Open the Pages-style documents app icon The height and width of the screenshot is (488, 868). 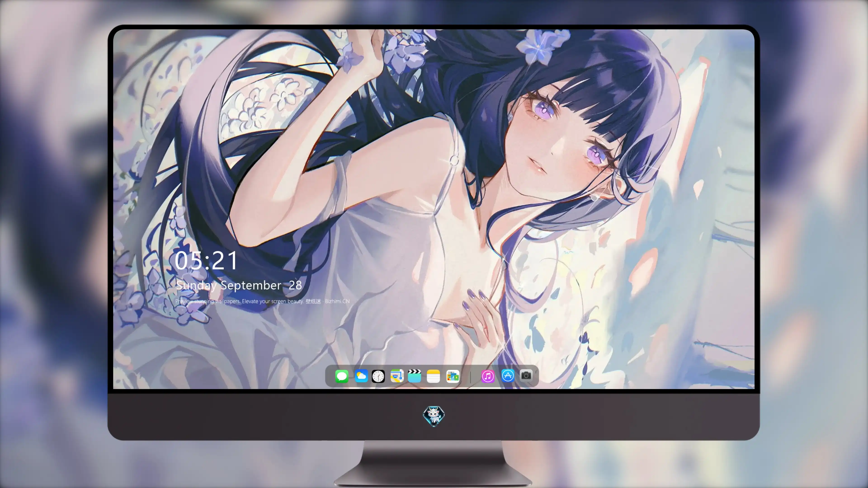tap(453, 376)
